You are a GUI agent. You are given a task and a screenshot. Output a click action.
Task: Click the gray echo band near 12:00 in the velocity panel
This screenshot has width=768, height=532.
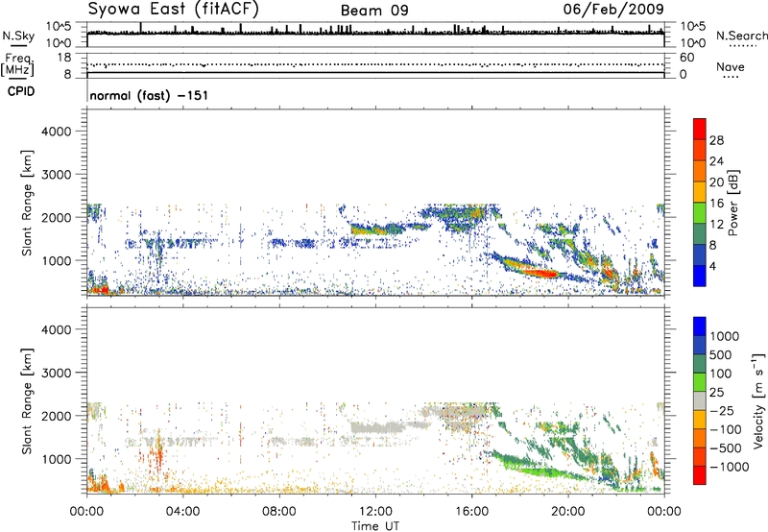click(x=377, y=427)
